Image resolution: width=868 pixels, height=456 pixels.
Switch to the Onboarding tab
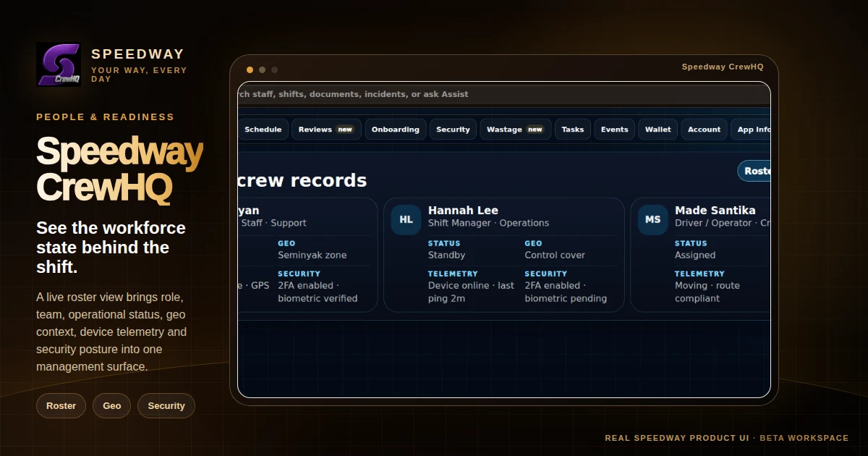point(395,130)
